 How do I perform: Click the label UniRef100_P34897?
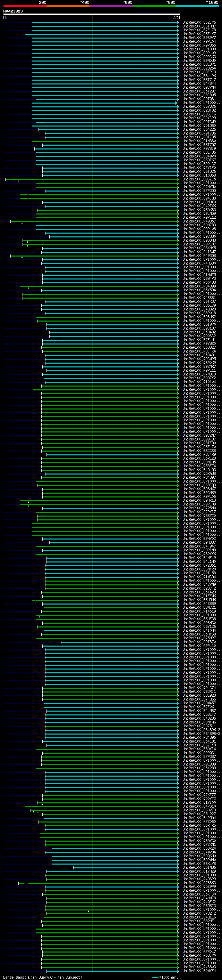(x=199, y=477)
